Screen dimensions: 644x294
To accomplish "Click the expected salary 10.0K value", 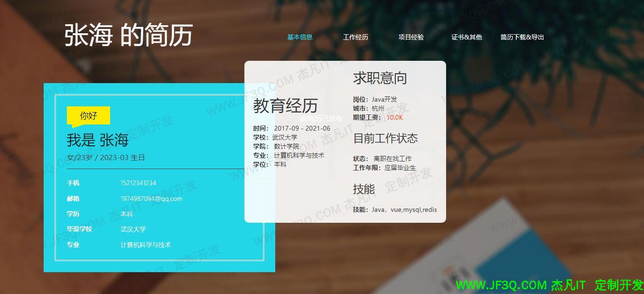I will coord(394,117).
